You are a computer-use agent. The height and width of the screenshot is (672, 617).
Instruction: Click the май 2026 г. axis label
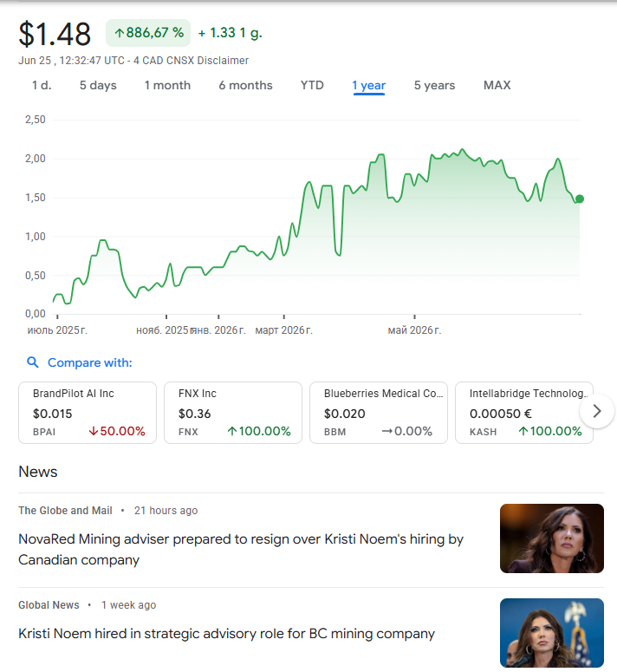414,330
